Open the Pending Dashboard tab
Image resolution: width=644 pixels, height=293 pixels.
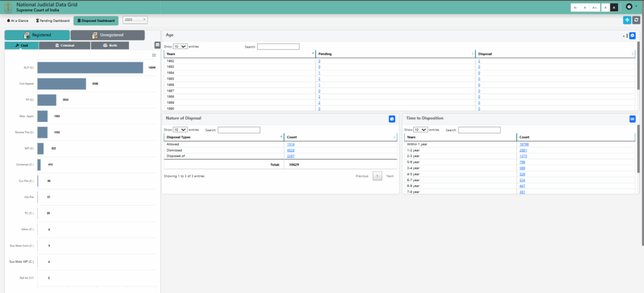point(53,21)
